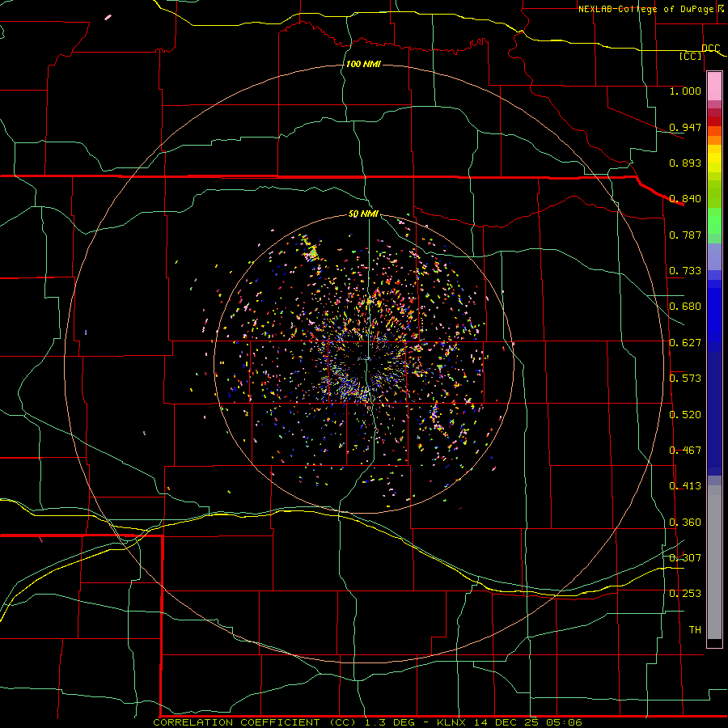Pick the bright green swatch on the color bar

(714, 221)
